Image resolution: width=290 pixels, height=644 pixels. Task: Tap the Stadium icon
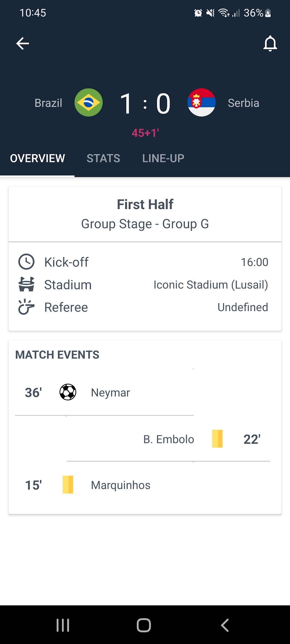[26, 284]
